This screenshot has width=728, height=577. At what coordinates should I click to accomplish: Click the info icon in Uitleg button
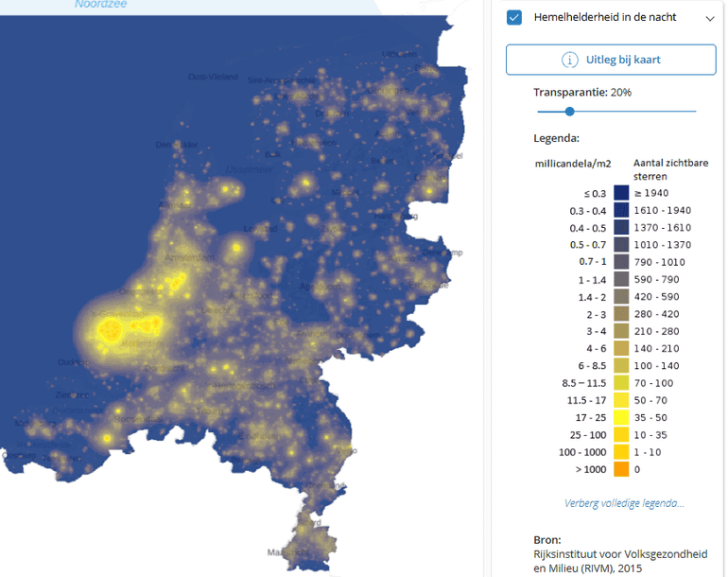(x=570, y=60)
